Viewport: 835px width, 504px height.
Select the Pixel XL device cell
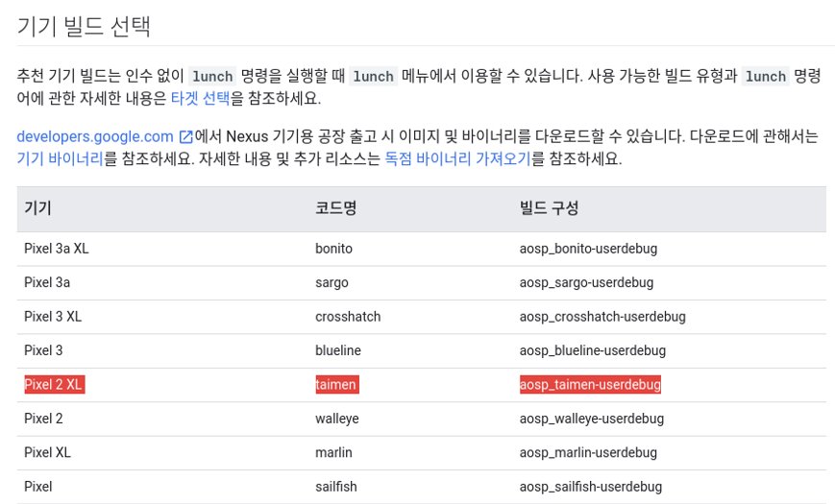click(x=47, y=453)
